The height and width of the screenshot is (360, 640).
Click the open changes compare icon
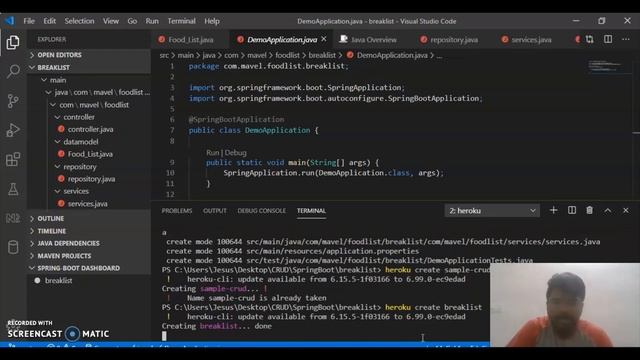click(x=589, y=39)
